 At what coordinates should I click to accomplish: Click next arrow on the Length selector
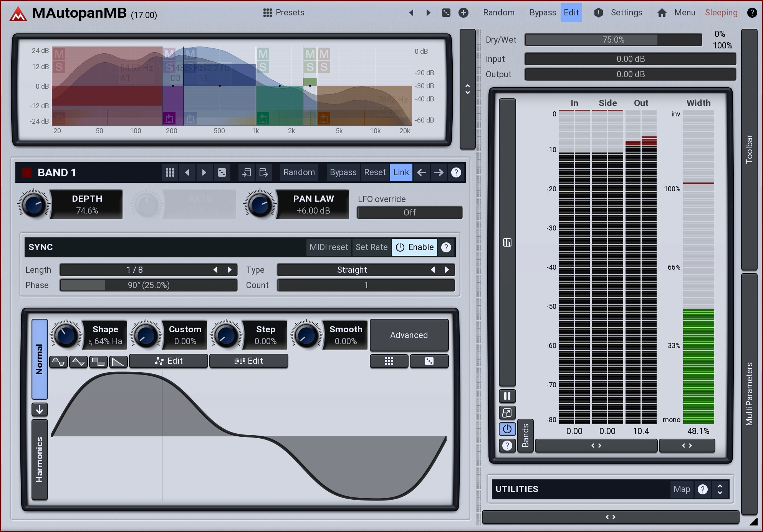tap(230, 270)
